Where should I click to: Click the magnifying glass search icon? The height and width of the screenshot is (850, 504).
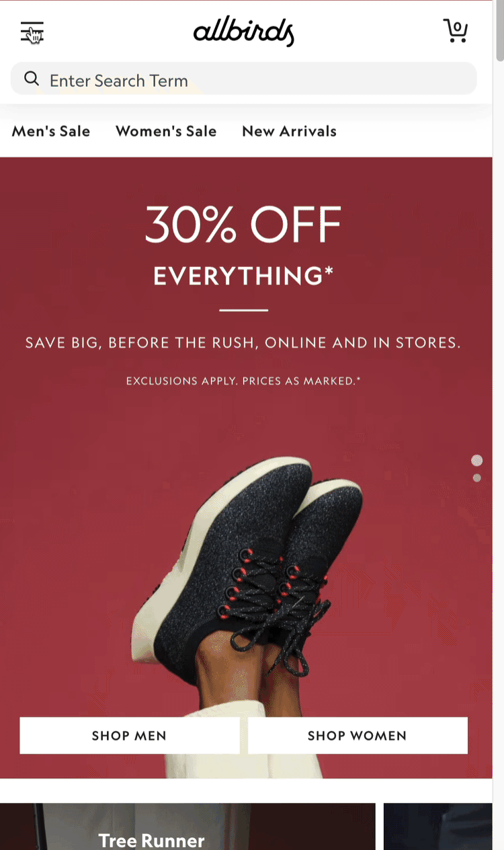(31, 79)
